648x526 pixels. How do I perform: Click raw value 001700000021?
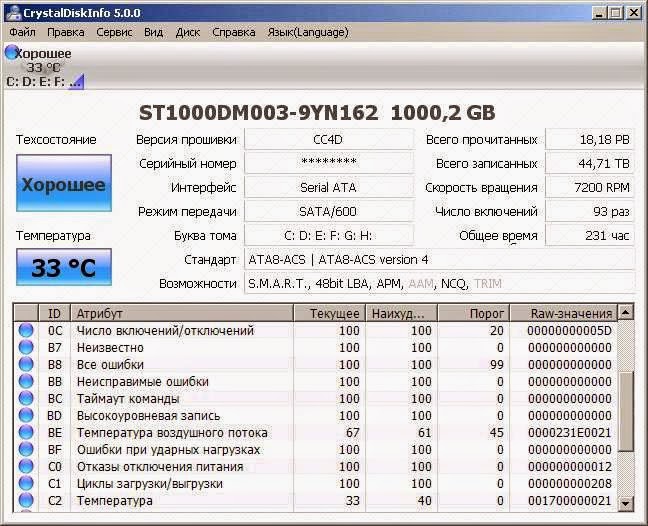pos(569,500)
